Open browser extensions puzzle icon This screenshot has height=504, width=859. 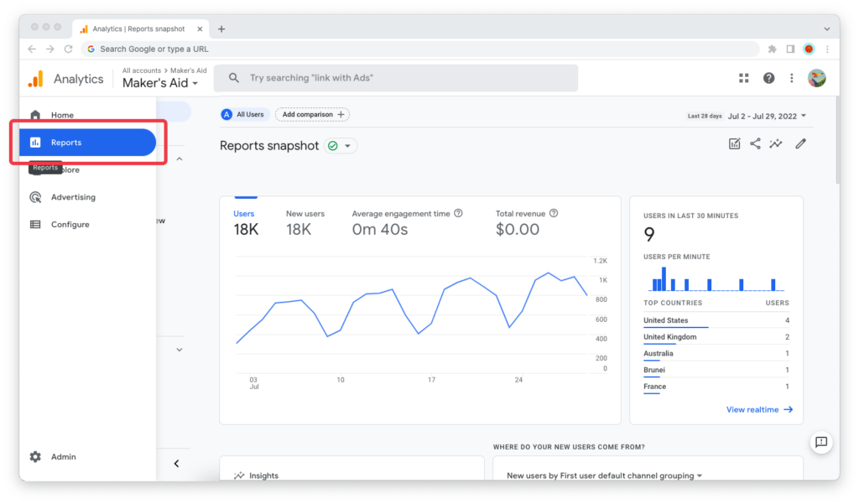[773, 49]
